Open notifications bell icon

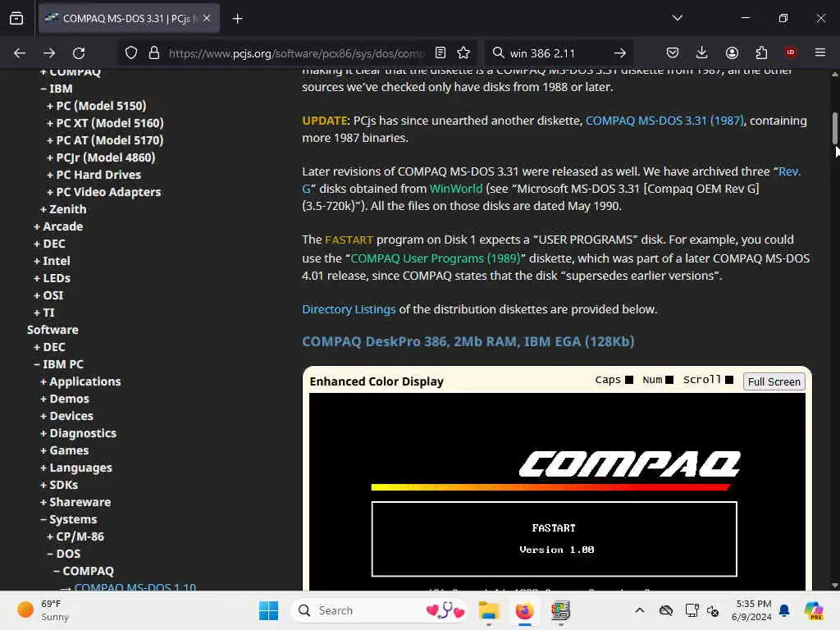(x=784, y=610)
